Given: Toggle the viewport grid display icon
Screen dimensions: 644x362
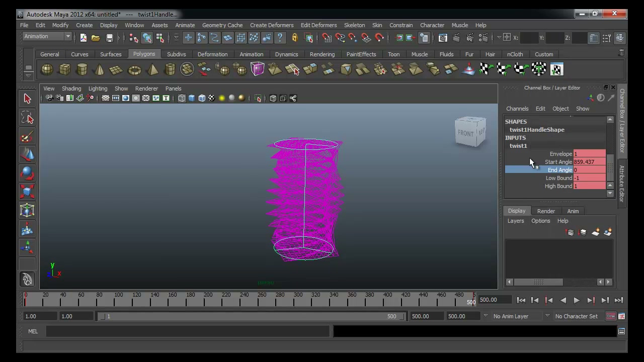Looking at the screenshot, I should click(x=105, y=98).
